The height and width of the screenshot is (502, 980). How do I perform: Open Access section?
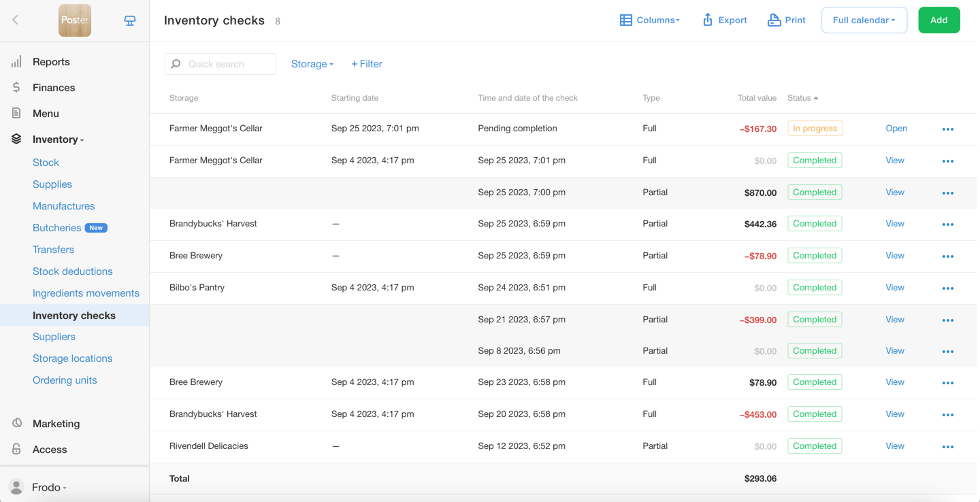(50, 450)
